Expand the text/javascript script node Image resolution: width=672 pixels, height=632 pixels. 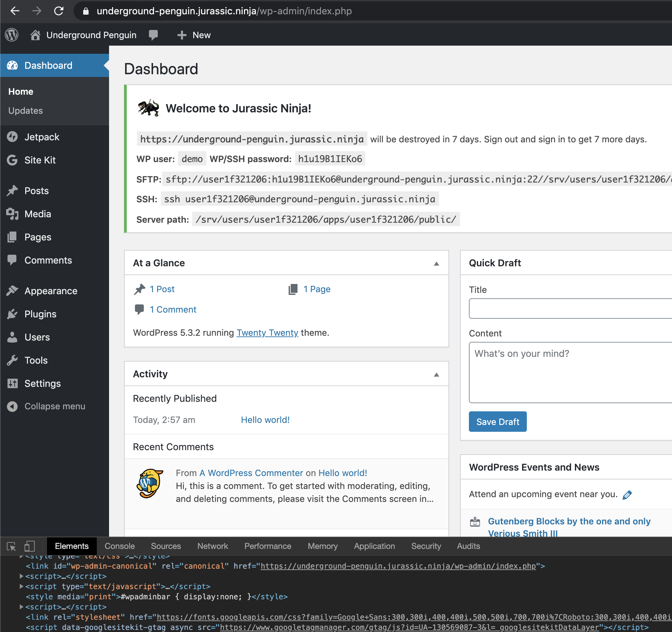pyautogui.click(x=21, y=586)
